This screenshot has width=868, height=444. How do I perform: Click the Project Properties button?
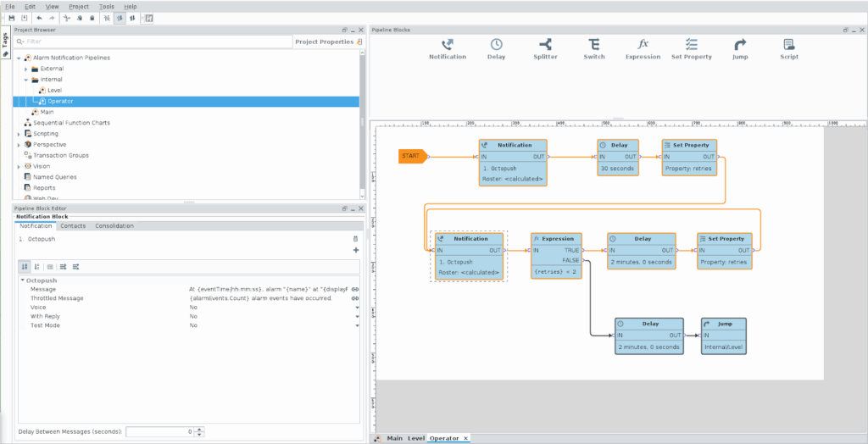coord(327,42)
